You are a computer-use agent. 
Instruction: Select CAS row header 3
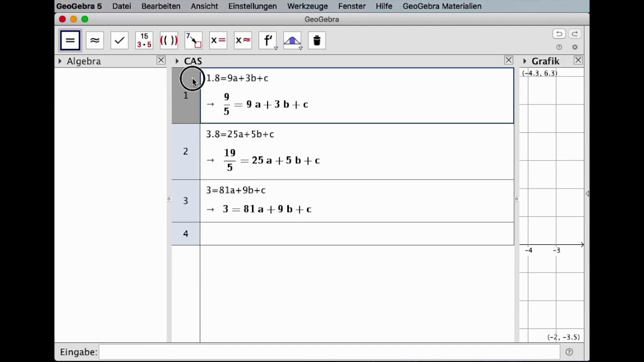coord(186,201)
